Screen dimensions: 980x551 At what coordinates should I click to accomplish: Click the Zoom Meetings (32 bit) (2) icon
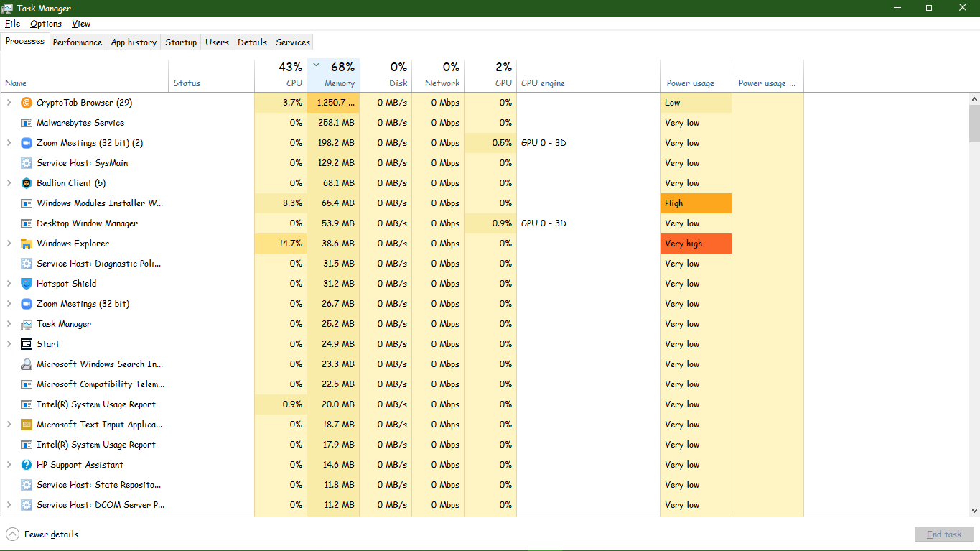27,143
